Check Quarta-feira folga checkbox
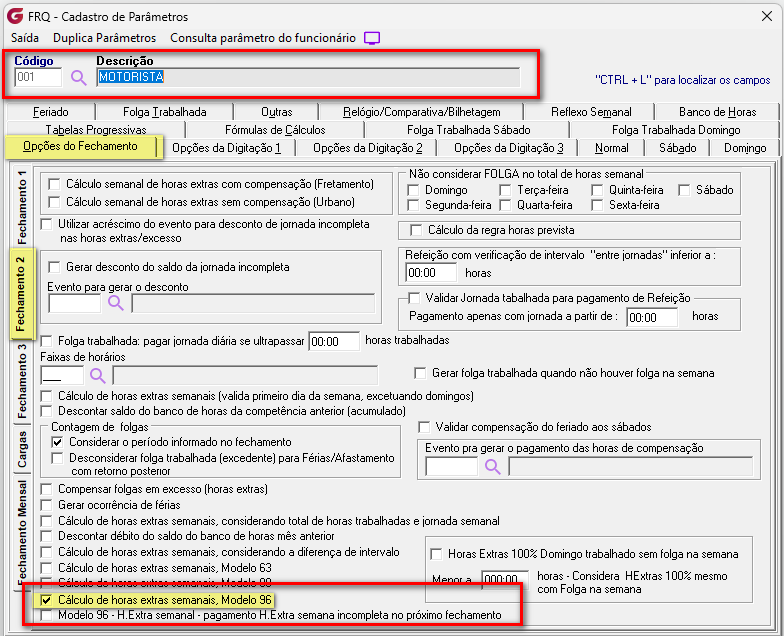784x636 pixels. (x=506, y=205)
